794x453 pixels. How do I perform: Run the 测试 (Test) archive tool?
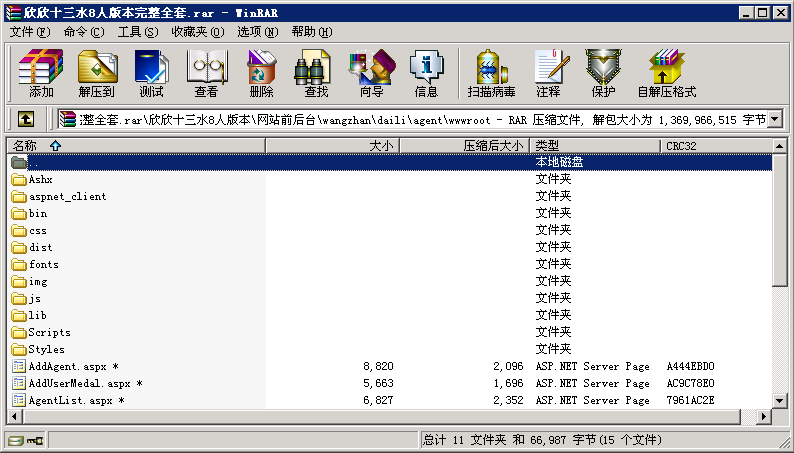point(151,73)
